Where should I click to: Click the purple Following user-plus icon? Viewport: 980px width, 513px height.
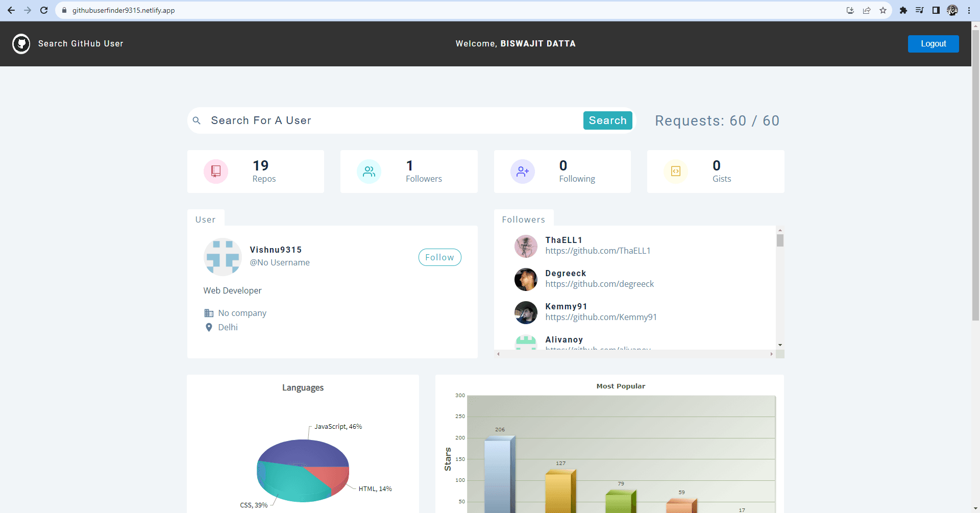point(522,172)
